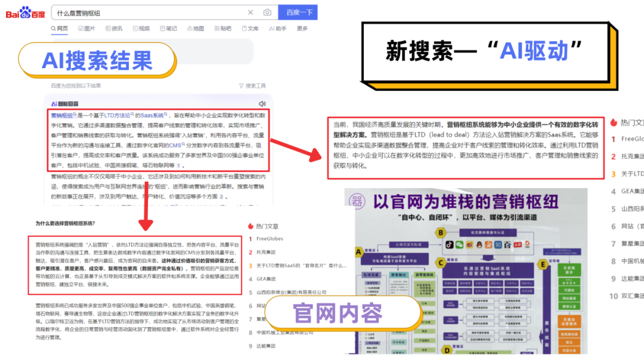Open the 地图 tab
Screen dimensions: 644x363
click(196, 29)
